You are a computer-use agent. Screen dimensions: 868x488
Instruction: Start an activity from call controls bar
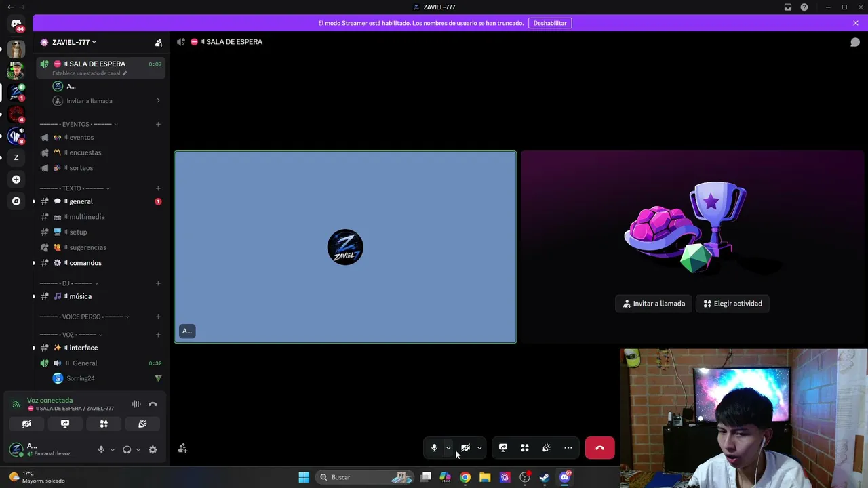coord(525,448)
